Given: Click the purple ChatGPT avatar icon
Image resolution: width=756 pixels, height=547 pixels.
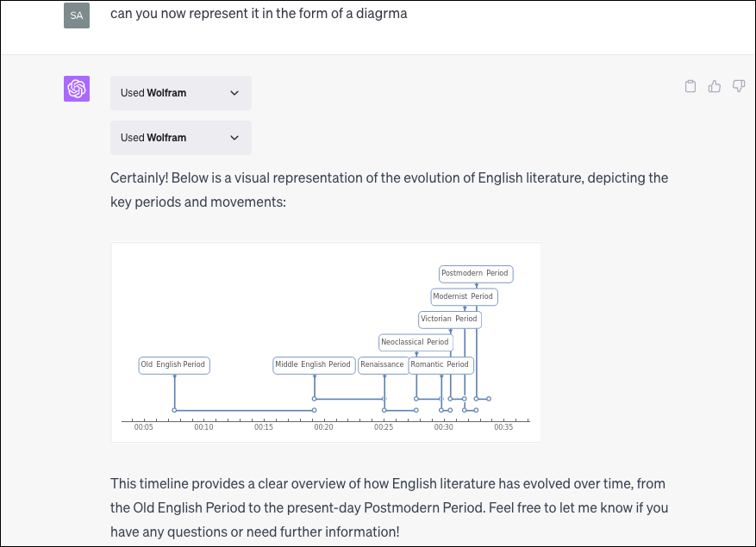Looking at the screenshot, I should point(77,89).
